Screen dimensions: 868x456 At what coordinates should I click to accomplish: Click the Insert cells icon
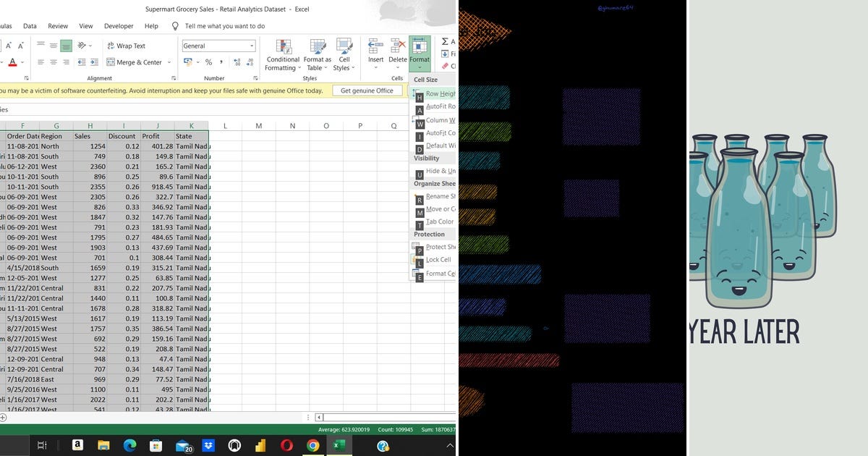375,46
